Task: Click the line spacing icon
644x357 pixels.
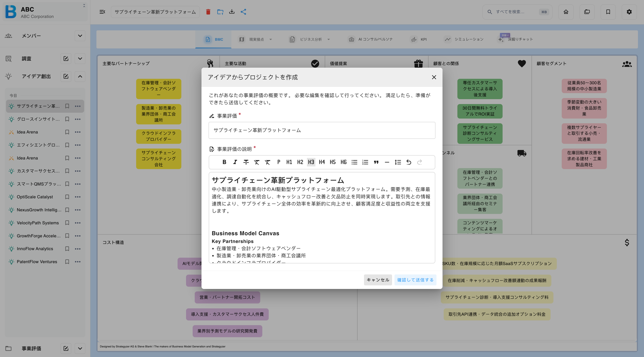Action: point(398,162)
